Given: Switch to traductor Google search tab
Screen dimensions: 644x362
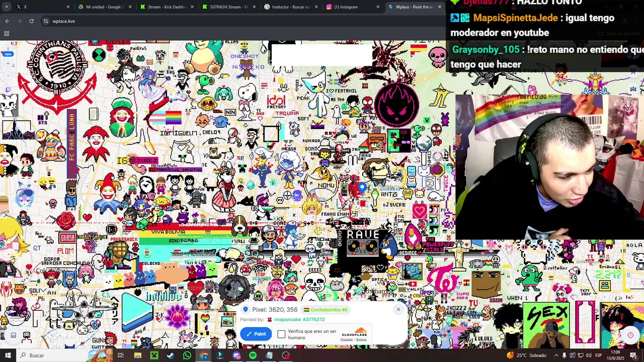Looking at the screenshot, I should coord(290,7).
